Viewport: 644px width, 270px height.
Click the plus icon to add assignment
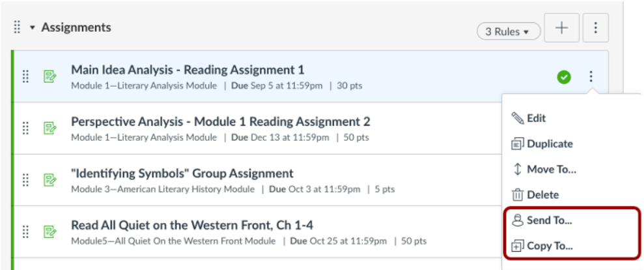(561, 27)
